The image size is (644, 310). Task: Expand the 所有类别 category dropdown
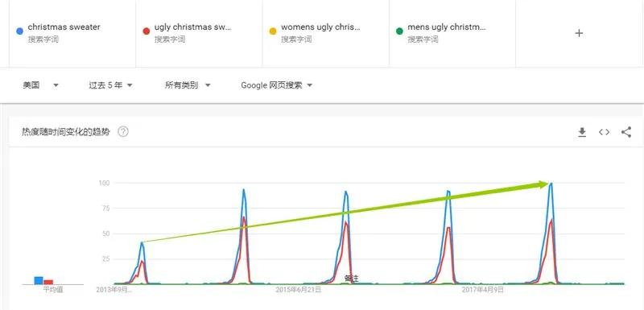(188, 85)
